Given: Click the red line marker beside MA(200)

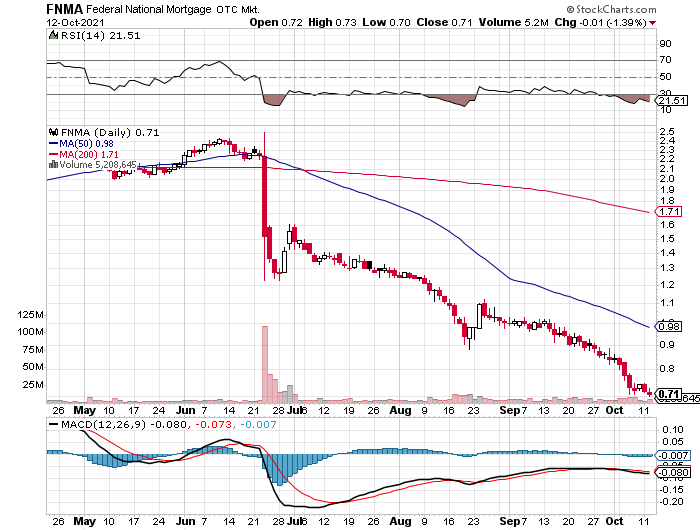Looking at the screenshot, I should tap(53, 154).
